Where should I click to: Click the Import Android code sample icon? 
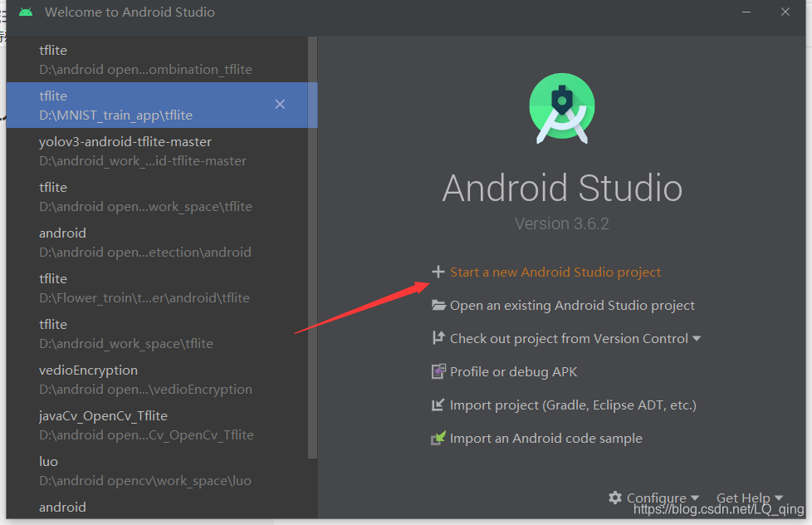click(438, 438)
